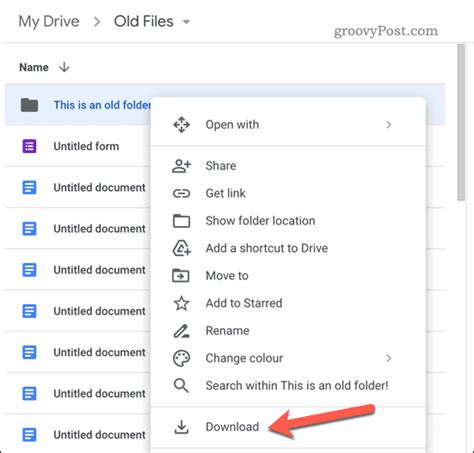Click the Open with move-arrows icon
The width and height of the screenshot is (474, 453).
[x=181, y=125]
